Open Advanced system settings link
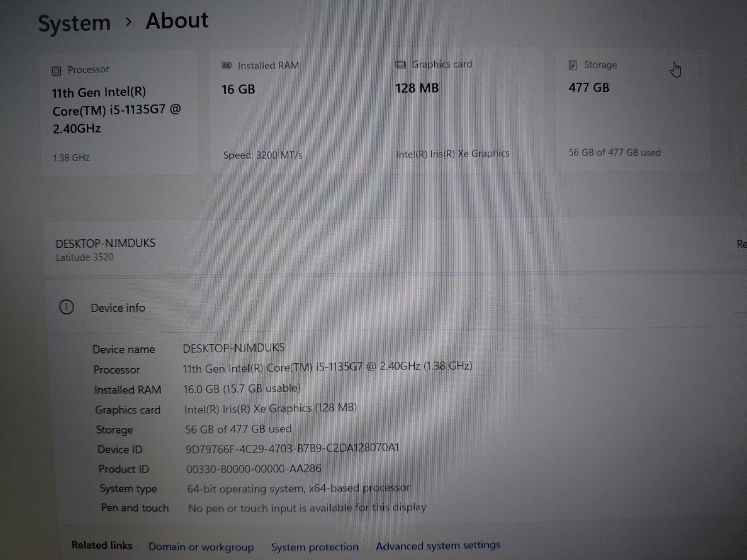This screenshot has height=560, width=747. (x=438, y=545)
